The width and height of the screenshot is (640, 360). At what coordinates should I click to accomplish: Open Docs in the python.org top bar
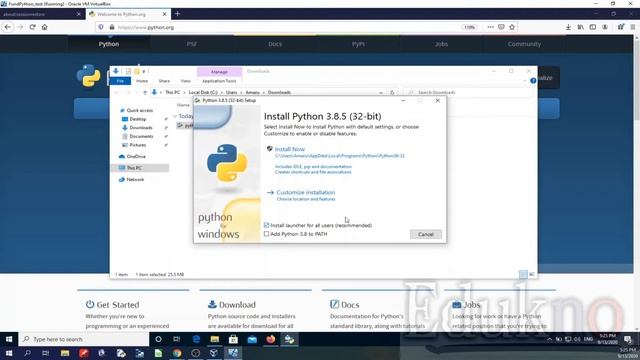click(275, 44)
